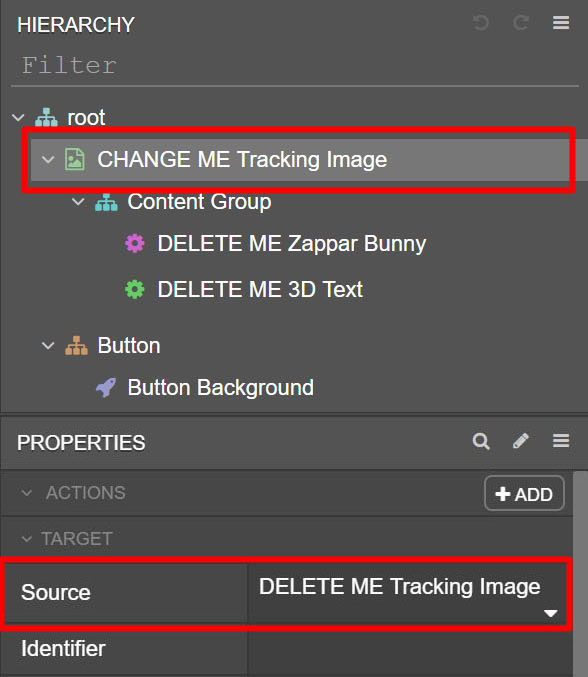Collapse the TARGET section
Screen dimensions: 588x677
pos(27,538)
